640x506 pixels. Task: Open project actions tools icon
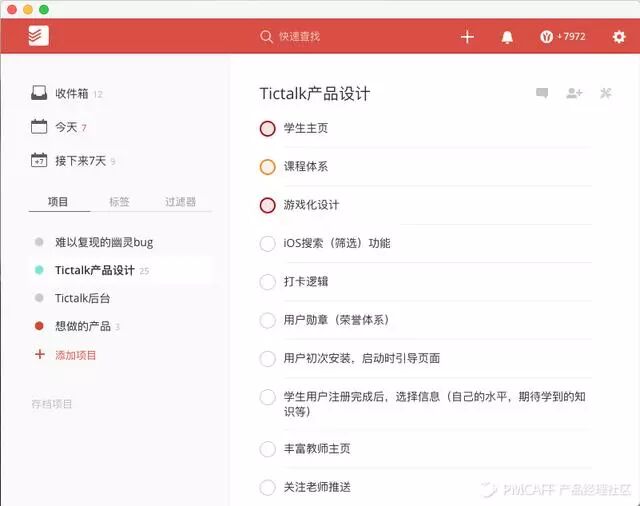coord(606,93)
